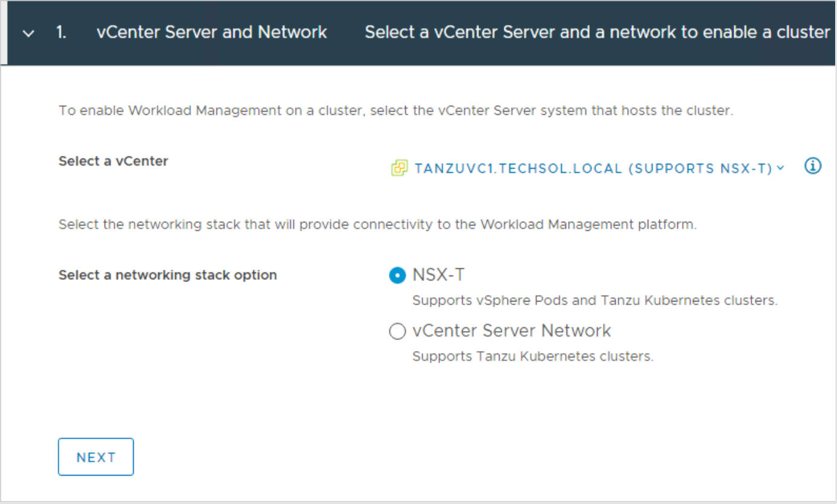The image size is (837, 504).
Task: Select the vCenter Server Network radio button
Action: 397,332
